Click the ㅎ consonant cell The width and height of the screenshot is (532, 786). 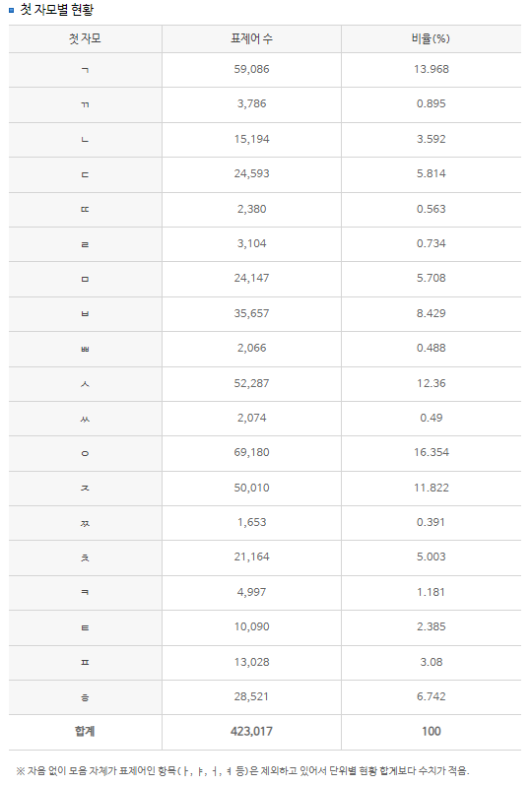click(85, 696)
